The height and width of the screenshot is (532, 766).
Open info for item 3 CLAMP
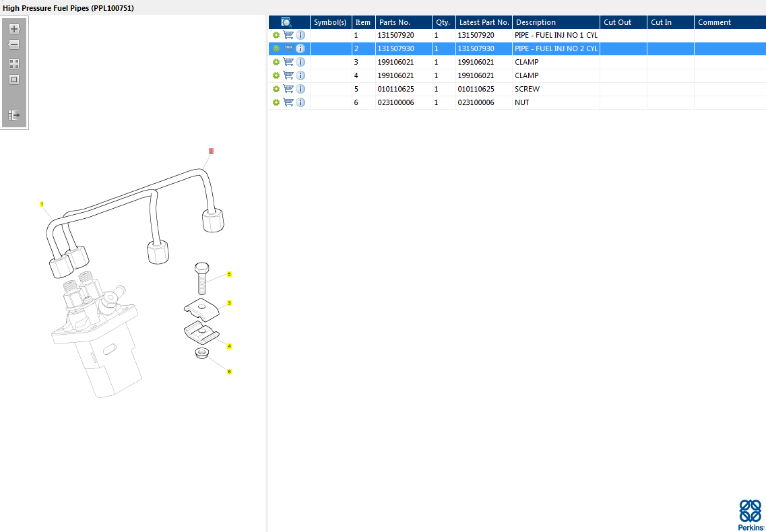(300, 62)
